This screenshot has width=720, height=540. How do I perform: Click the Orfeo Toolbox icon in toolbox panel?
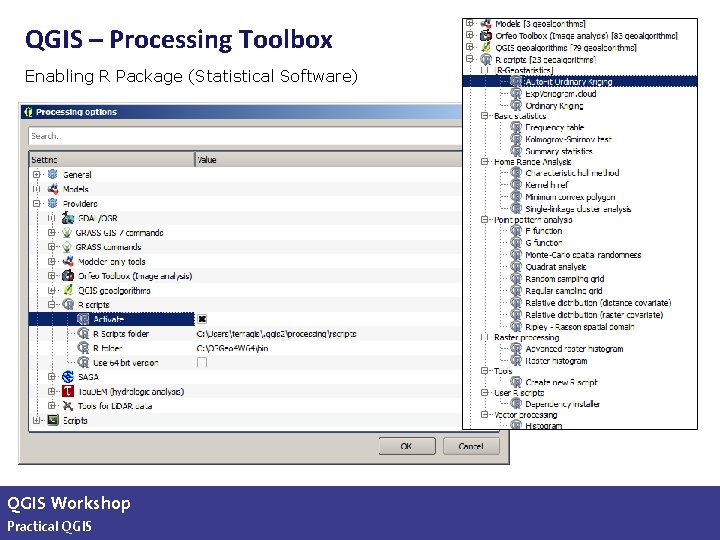[486, 35]
